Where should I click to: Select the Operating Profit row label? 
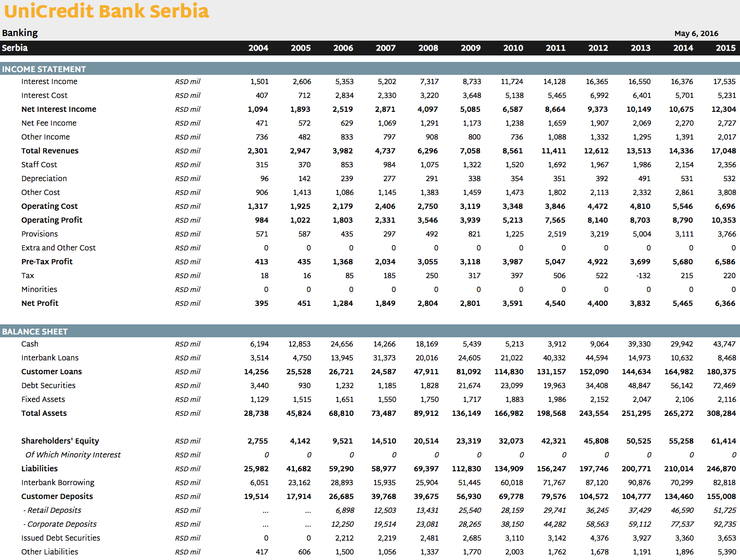coord(52,220)
